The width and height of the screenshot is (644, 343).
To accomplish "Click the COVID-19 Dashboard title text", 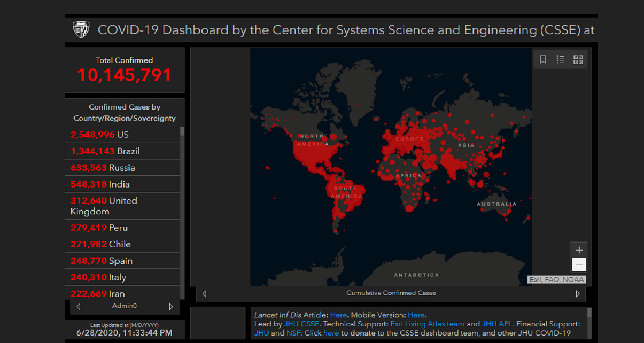I will [346, 30].
